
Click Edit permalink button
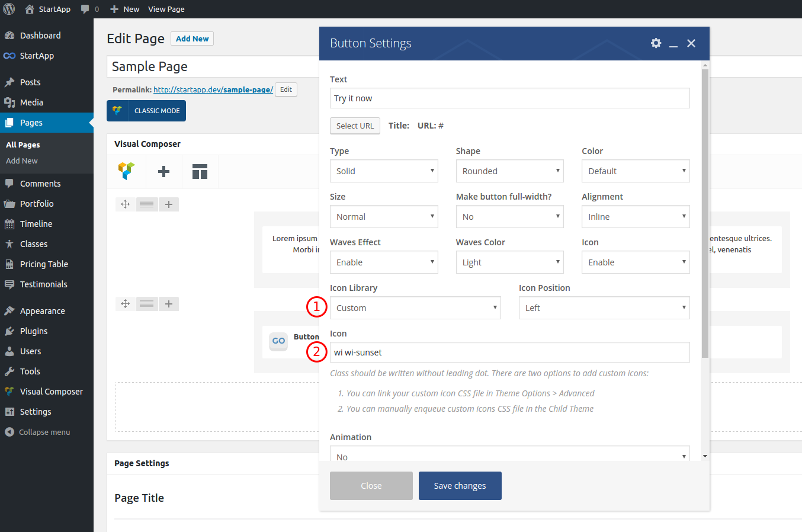click(x=286, y=89)
